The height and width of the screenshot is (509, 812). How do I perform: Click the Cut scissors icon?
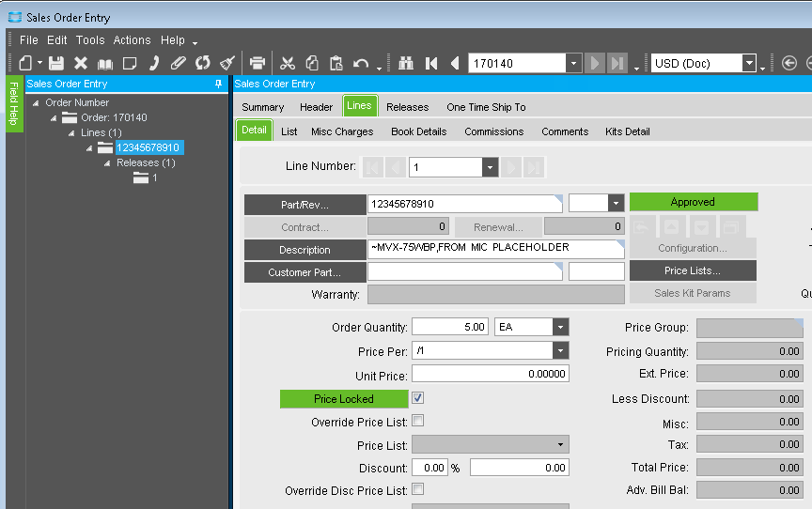(x=288, y=63)
